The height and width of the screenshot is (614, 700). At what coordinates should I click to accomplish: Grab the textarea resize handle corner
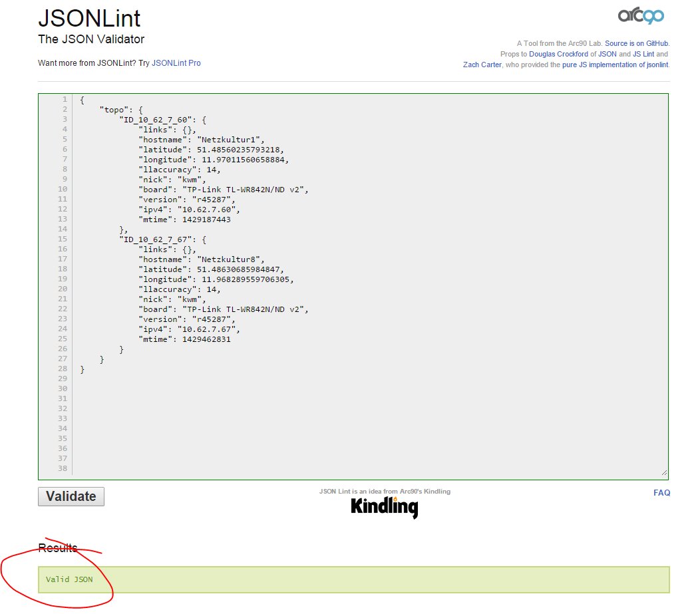(x=664, y=473)
